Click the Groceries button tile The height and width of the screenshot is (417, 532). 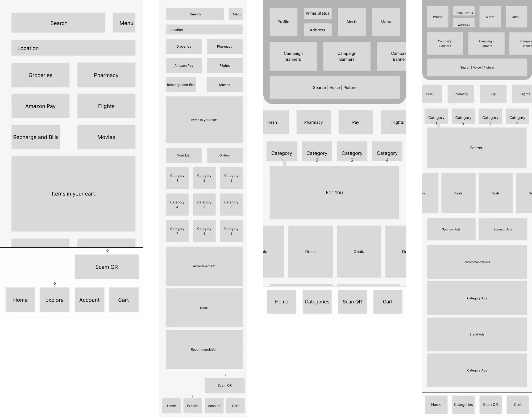pos(40,75)
